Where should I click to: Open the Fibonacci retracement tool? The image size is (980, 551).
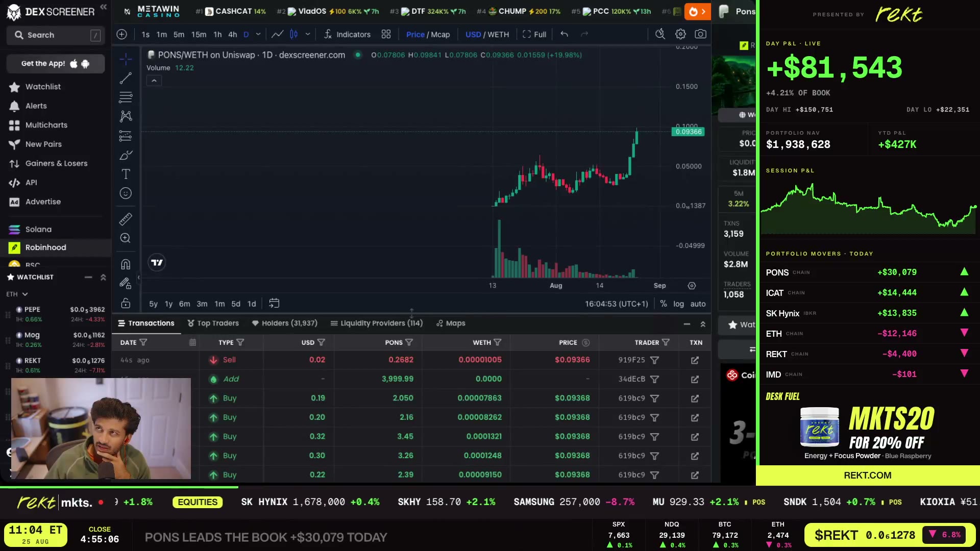click(x=126, y=97)
